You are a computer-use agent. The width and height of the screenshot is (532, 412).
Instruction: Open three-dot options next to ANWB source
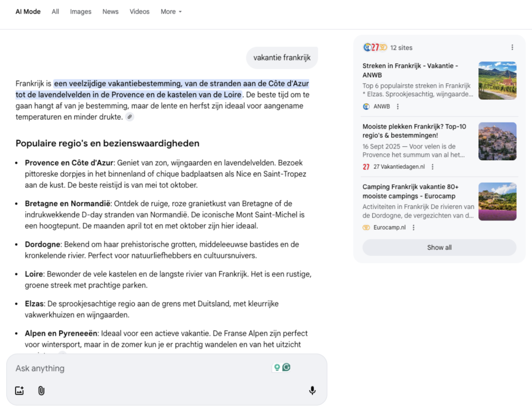398,107
